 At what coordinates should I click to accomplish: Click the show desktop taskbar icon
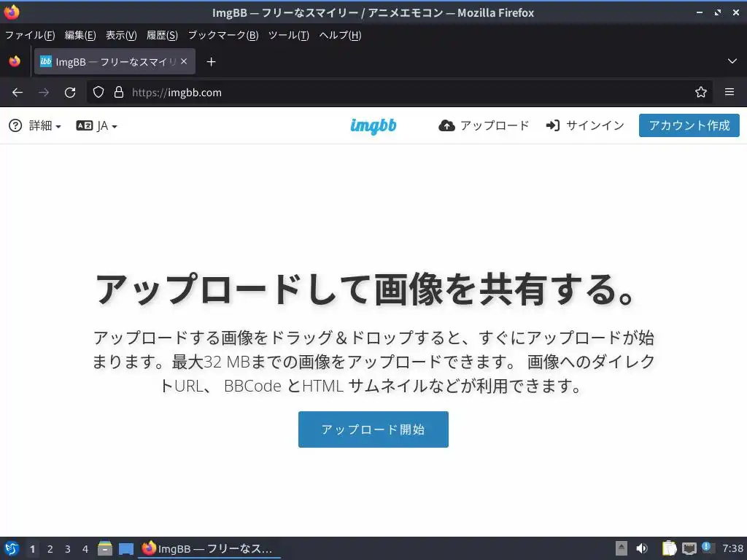(125, 549)
